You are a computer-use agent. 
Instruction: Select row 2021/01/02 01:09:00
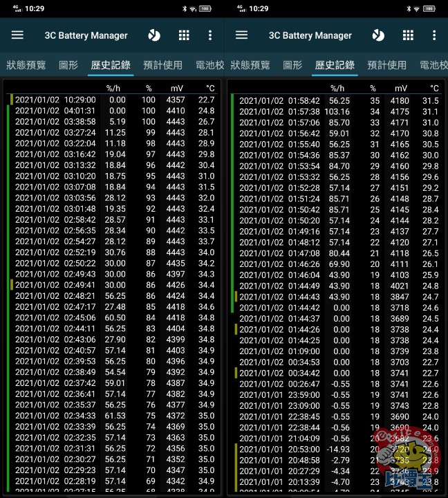[x=337, y=351]
